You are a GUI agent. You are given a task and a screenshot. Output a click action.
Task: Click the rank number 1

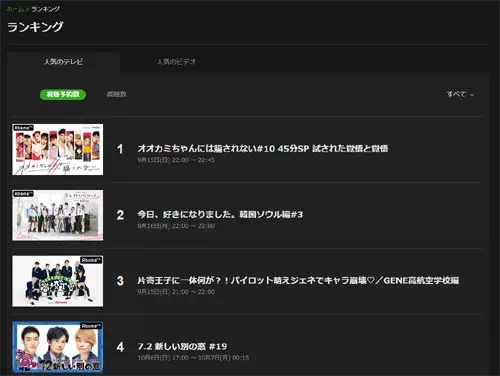click(120, 149)
